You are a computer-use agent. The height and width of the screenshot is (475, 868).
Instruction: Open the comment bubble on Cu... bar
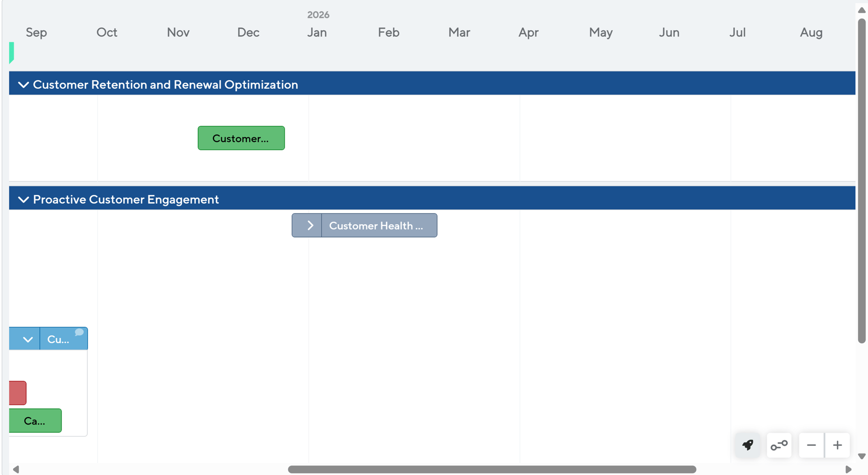(x=79, y=332)
